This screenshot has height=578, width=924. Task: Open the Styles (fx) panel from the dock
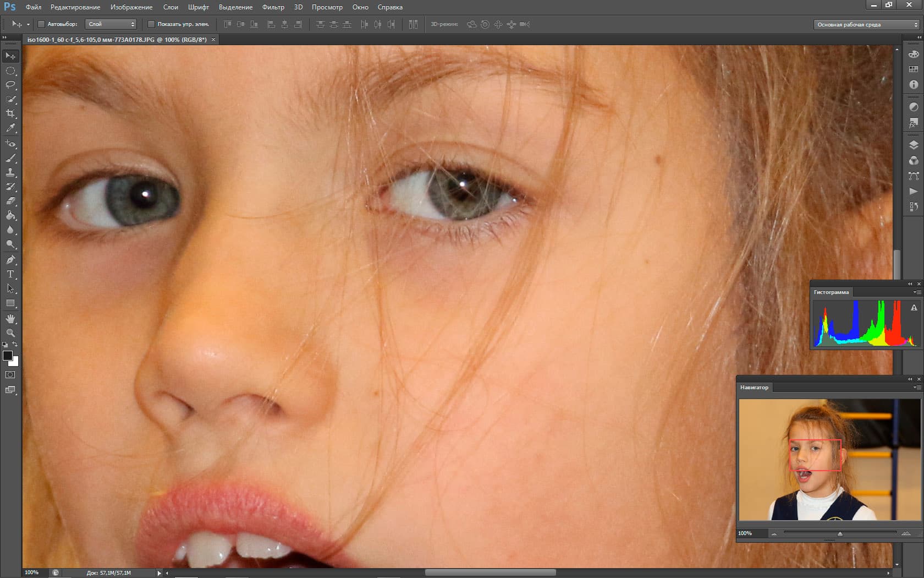[x=914, y=123]
